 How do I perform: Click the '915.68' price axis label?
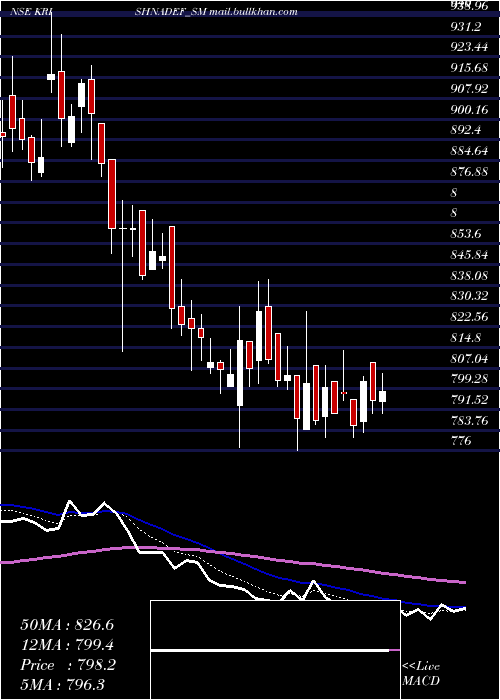[469, 68]
